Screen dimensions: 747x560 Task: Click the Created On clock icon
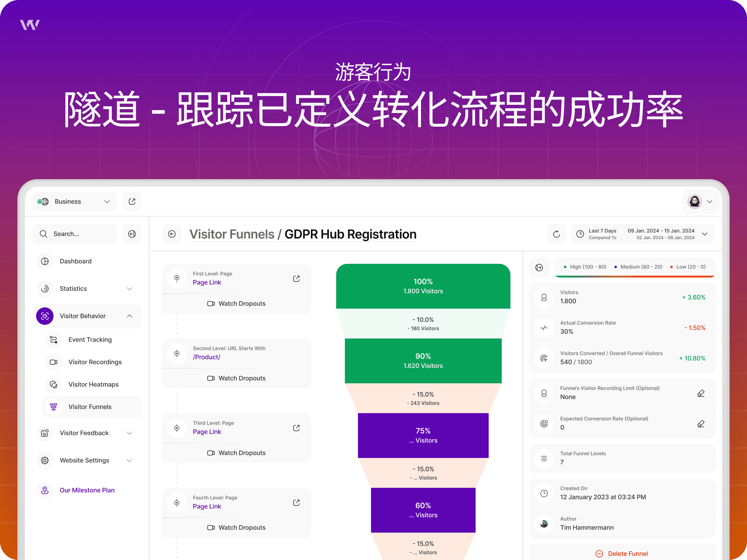(x=544, y=493)
